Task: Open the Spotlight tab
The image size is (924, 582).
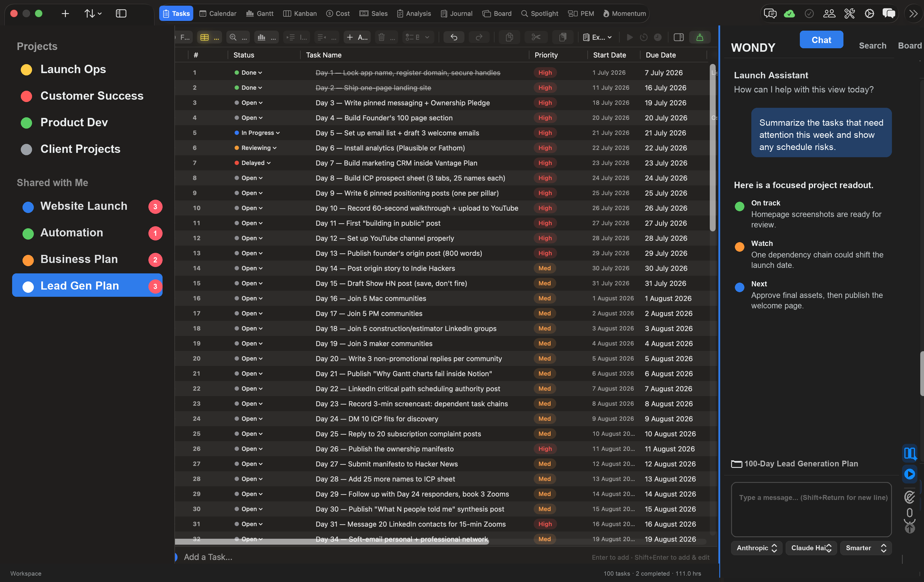Action: coord(539,13)
